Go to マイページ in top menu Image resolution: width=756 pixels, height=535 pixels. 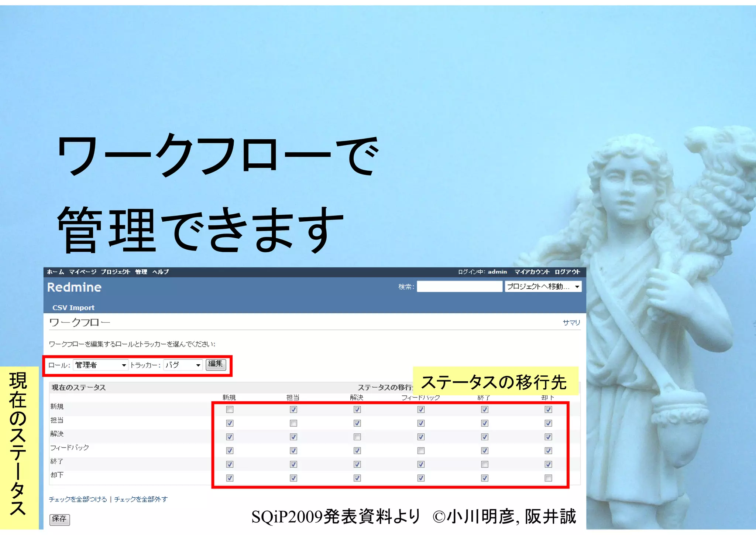point(83,272)
